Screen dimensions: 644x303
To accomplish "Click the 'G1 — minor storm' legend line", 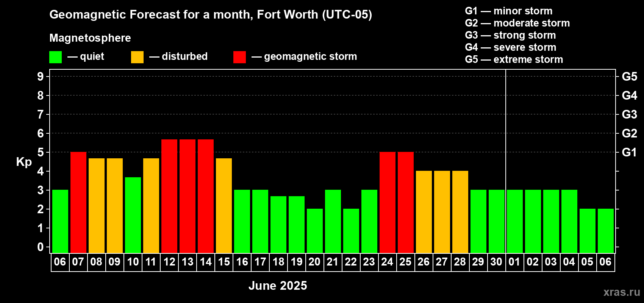I will pyautogui.click(x=509, y=11).
